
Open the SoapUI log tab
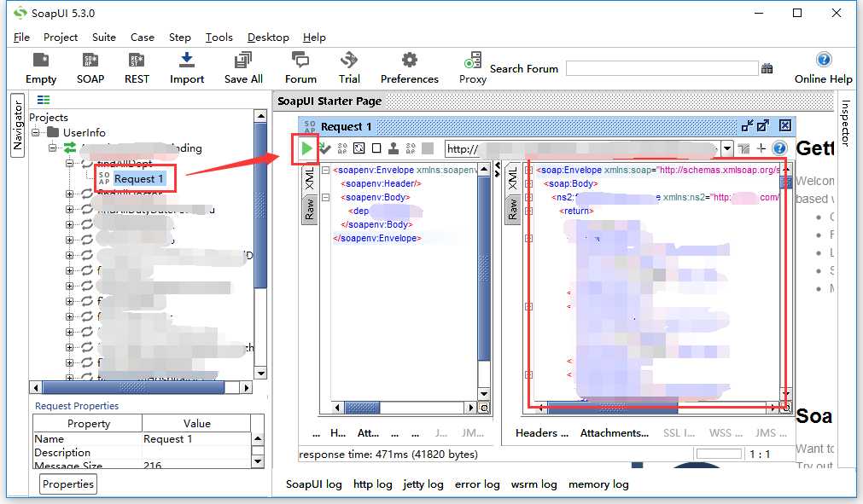click(314, 484)
